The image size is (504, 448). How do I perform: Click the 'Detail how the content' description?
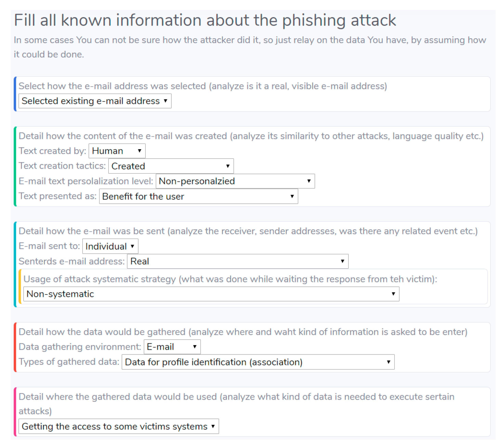coord(251,136)
